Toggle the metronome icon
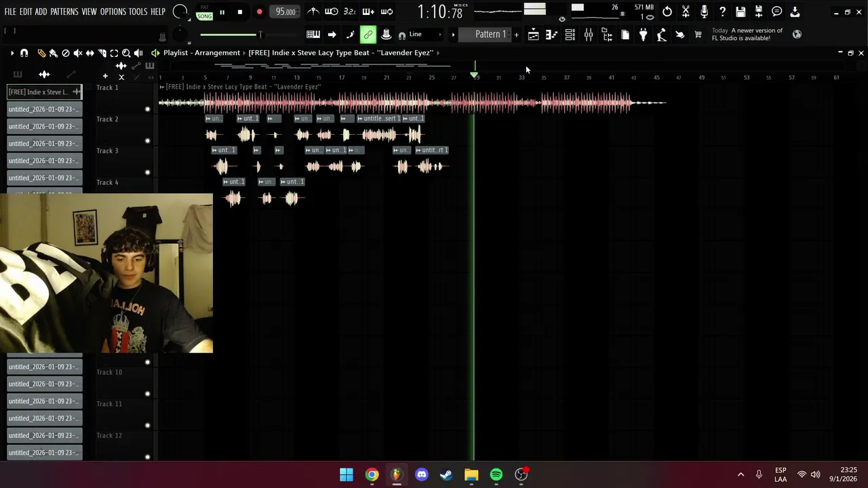The width and height of the screenshot is (868, 488). tap(313, 12)
